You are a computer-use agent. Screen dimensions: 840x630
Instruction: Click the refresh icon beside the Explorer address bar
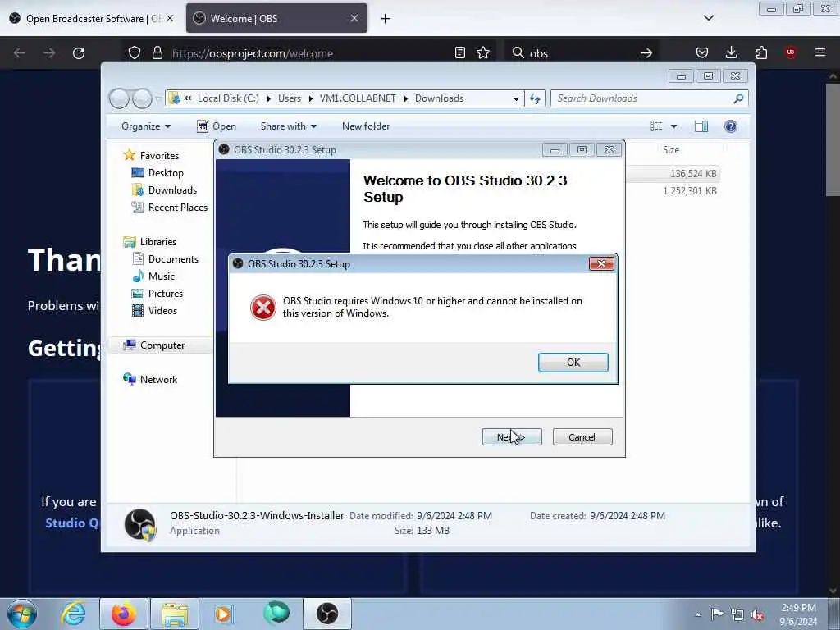coord(535,98)
